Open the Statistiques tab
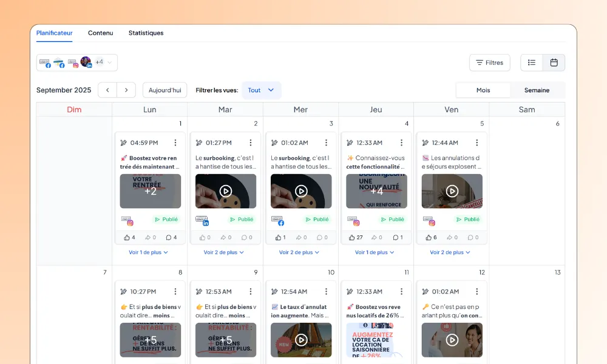The width and height of the screenshot is (607, 364). [x=146, y=33]
